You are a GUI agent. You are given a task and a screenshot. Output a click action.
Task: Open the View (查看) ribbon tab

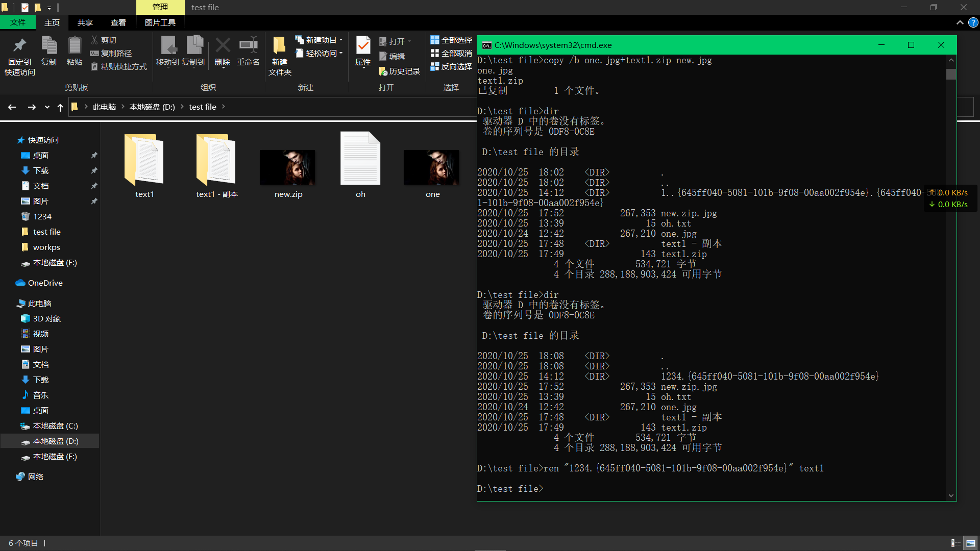pyautogui.click(x=118, y=22)
